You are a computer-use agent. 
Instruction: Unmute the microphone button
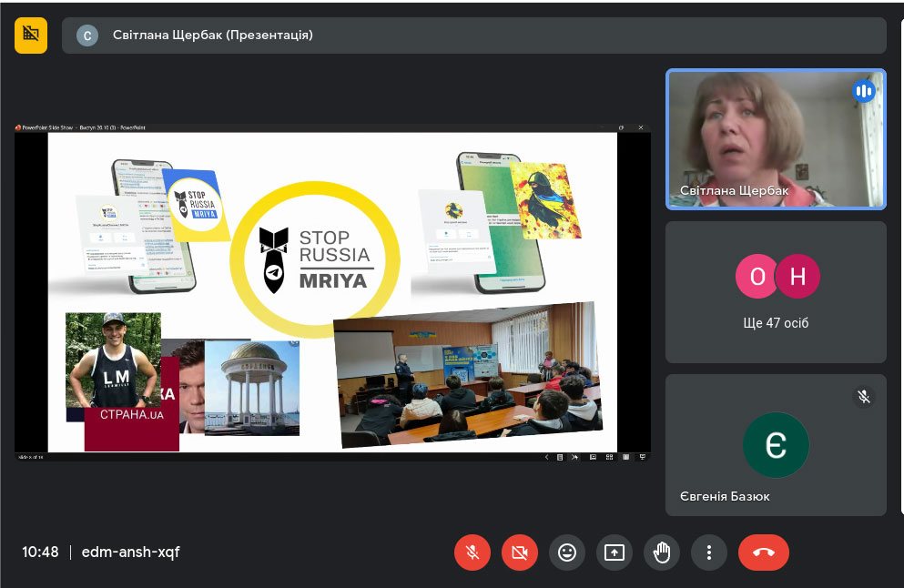coord(472,553)
